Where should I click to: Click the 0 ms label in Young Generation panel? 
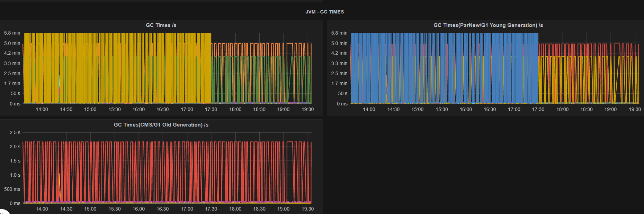[342, 104]
